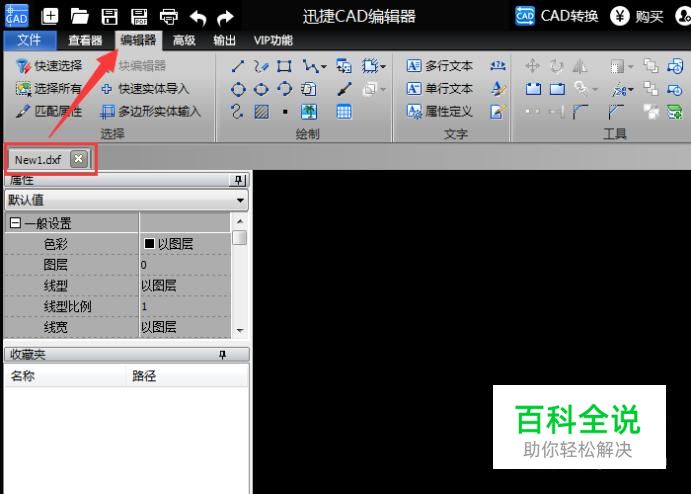Click properties scrollbar down arrow
This screenshot has height=494, width=691.
point(240,331)
